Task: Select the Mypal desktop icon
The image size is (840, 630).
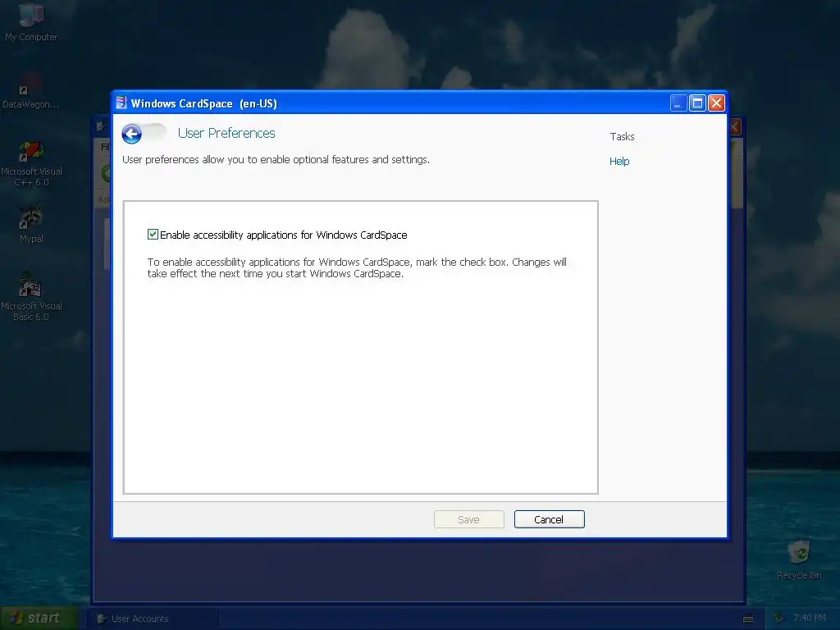Action: (x=31, y=225)
